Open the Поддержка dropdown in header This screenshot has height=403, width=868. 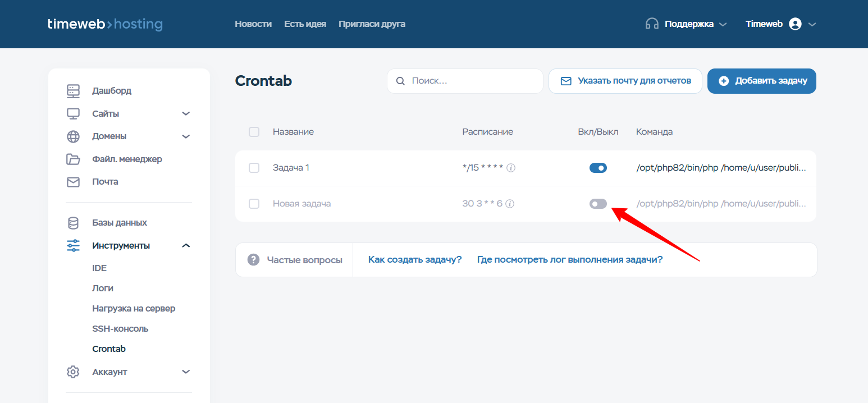tap(686, 24)
